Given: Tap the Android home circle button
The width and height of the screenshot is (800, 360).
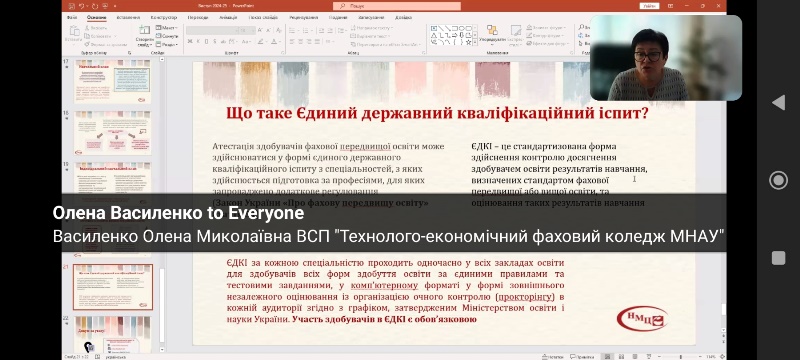Looking at the screenshot, I should [x=778, y=180].
